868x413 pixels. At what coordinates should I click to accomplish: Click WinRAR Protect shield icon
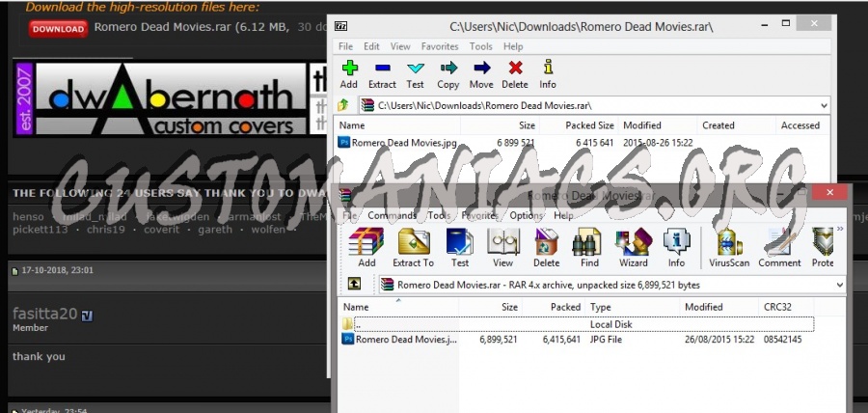tap(823, 242)
